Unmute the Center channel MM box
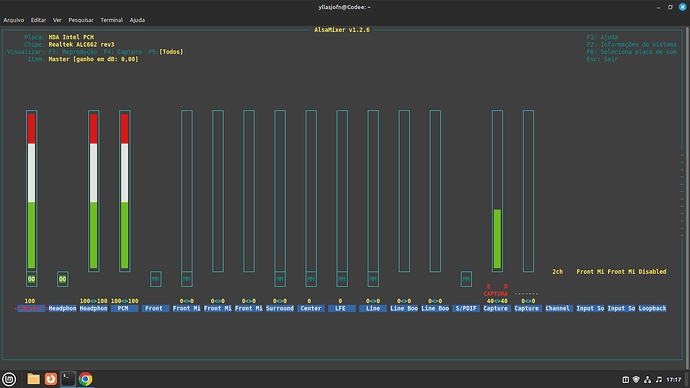690x388 pixels. coord(311,279)
